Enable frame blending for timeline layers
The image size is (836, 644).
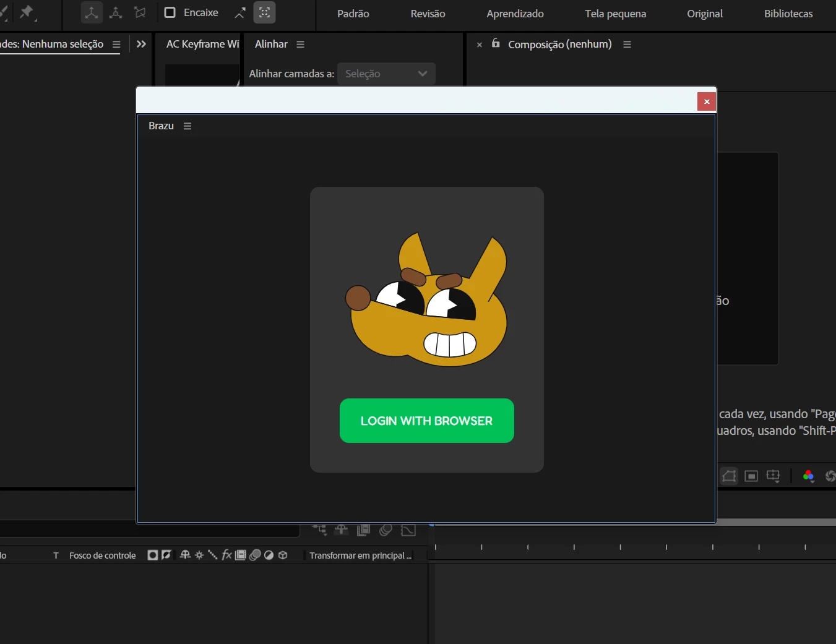click(x=363, y=530)
